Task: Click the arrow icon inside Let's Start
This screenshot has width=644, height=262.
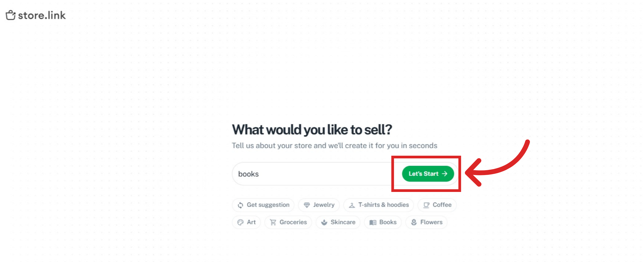Action: coord(445,174)
